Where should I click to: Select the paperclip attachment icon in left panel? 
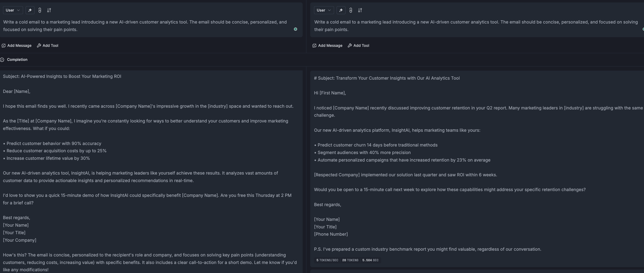40,10
